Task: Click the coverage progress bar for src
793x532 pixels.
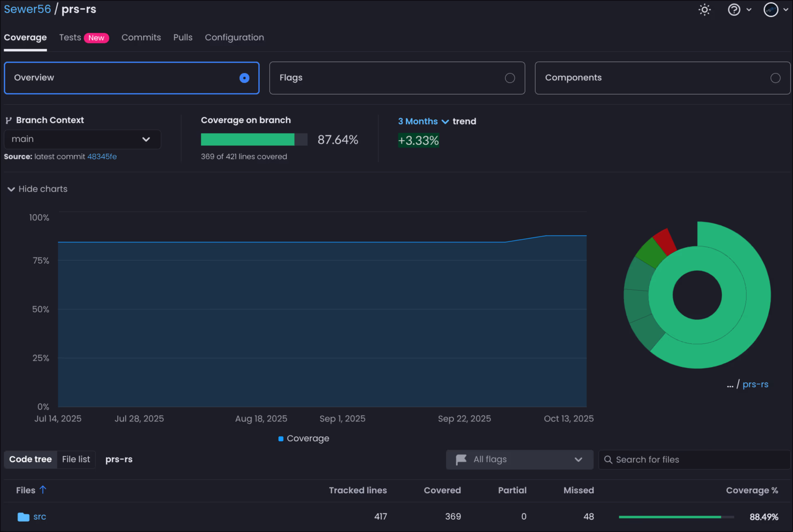Action: (x=676, y=516)
